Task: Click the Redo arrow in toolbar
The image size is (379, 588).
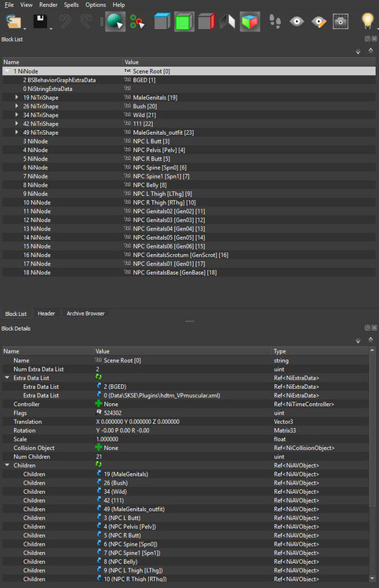Action: 86,21
